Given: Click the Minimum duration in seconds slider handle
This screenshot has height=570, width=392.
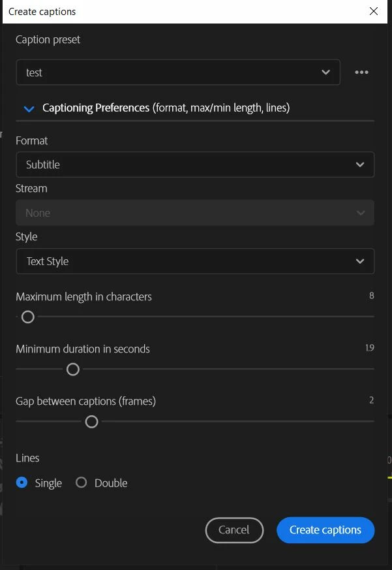Looking at the screenshot, I should click(x=73, y=370).
